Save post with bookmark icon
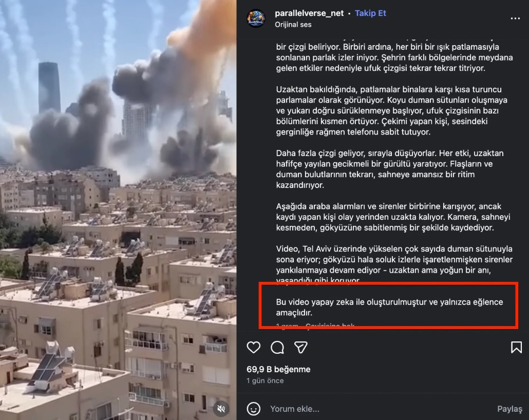The width and height of the screenshot is (529, 420). [x=516, y=347]
